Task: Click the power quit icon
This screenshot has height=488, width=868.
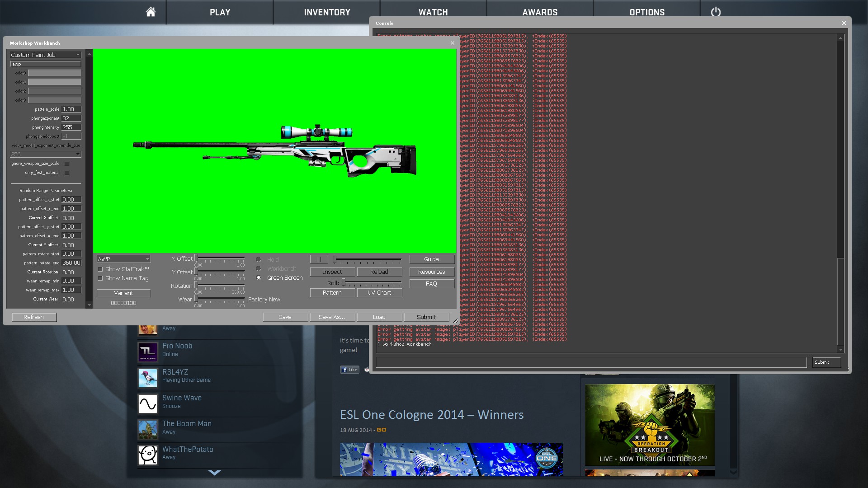Action: [x=716, y=12]
